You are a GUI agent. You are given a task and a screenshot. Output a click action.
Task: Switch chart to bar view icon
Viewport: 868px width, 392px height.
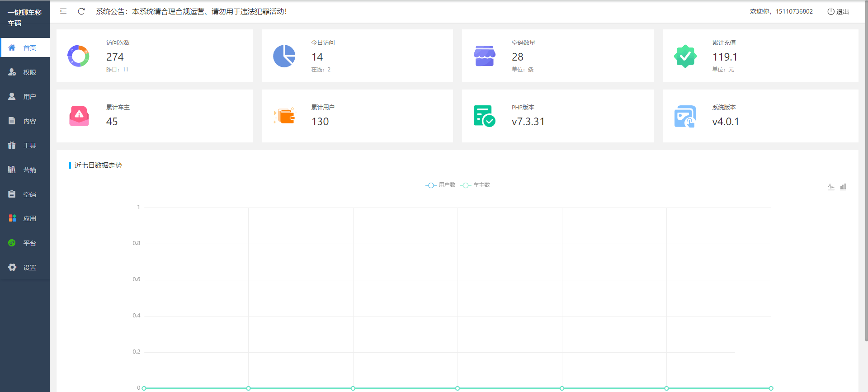[843, 187]
